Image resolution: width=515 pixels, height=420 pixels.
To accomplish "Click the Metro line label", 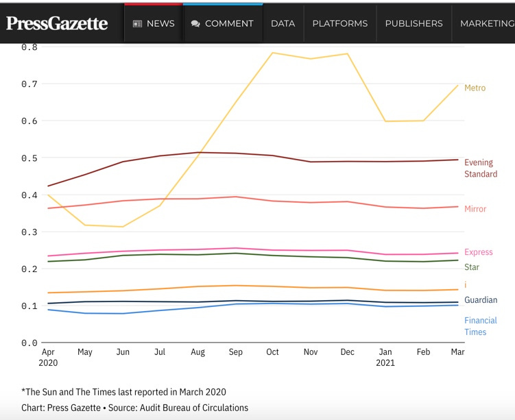I will point(475,88).
